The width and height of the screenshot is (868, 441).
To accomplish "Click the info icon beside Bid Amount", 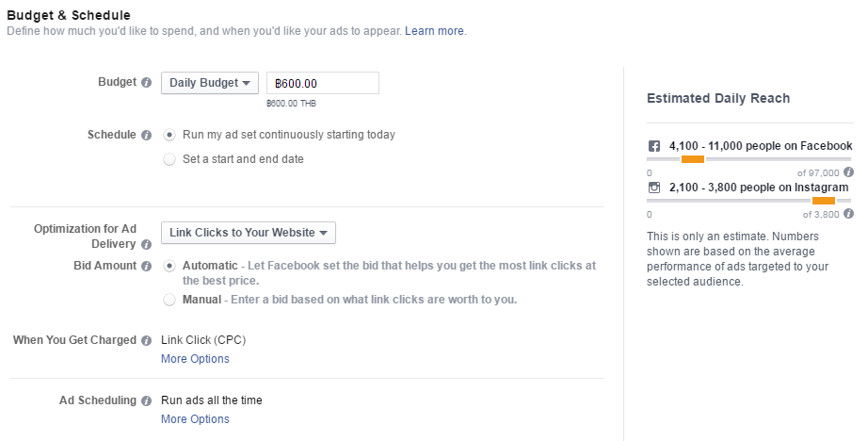I will (146, 267).
